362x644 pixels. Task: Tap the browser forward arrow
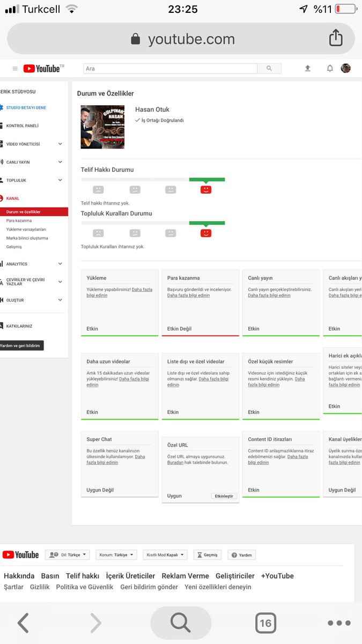pyautogui.click(x=95, y=623)
